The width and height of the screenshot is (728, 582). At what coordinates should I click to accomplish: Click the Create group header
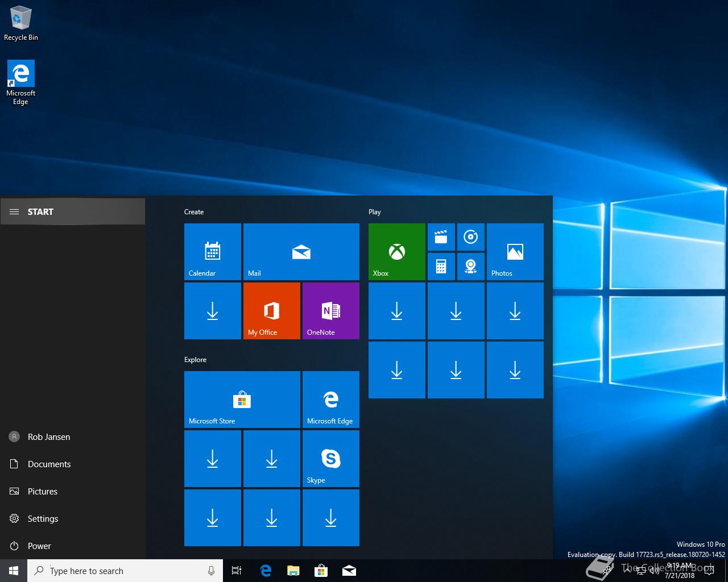194,212
